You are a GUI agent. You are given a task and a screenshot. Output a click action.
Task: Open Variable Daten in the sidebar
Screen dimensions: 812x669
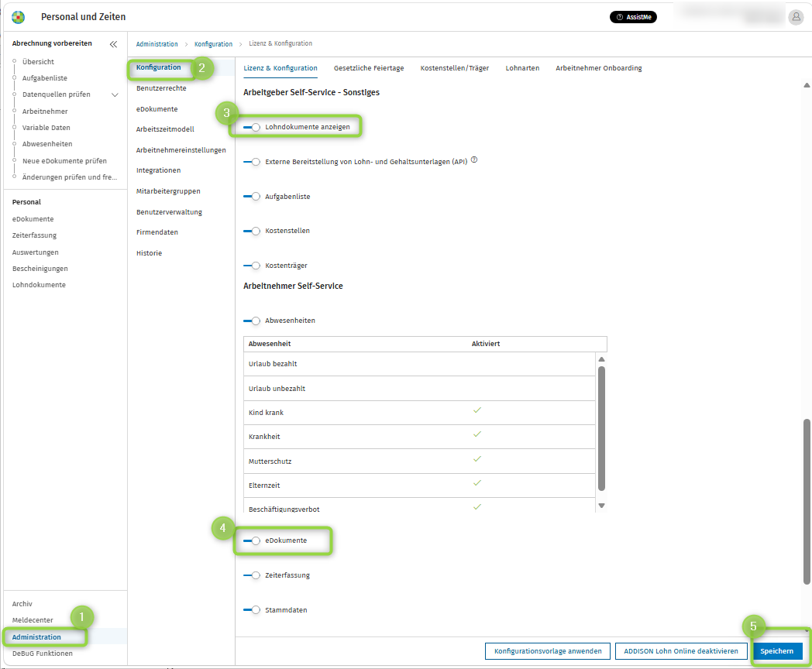pos(46,128)
